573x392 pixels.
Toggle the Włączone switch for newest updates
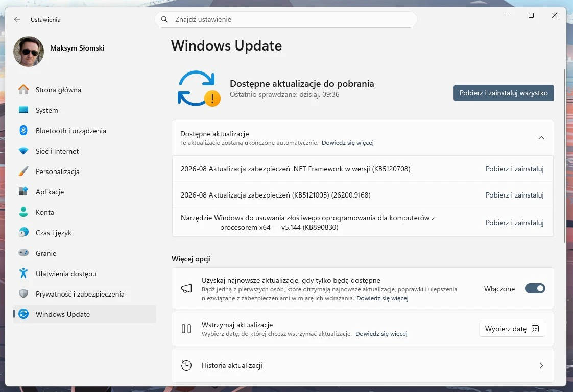(x=535, y=288)
